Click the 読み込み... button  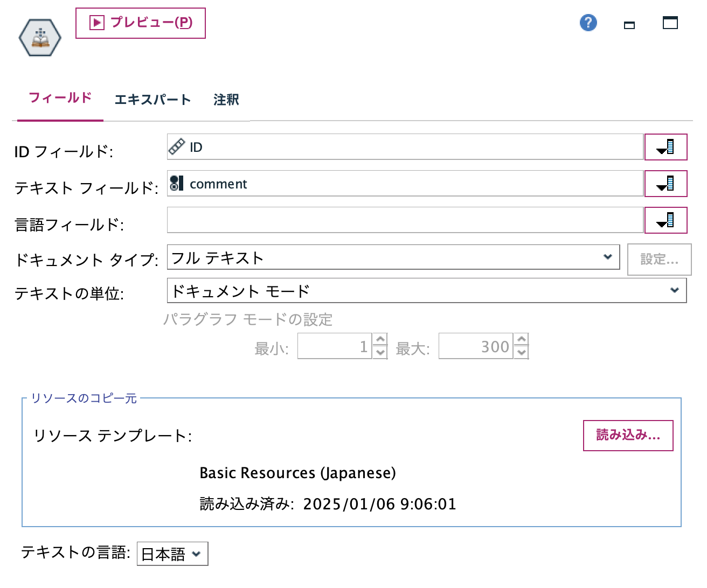tap(628, 436)
